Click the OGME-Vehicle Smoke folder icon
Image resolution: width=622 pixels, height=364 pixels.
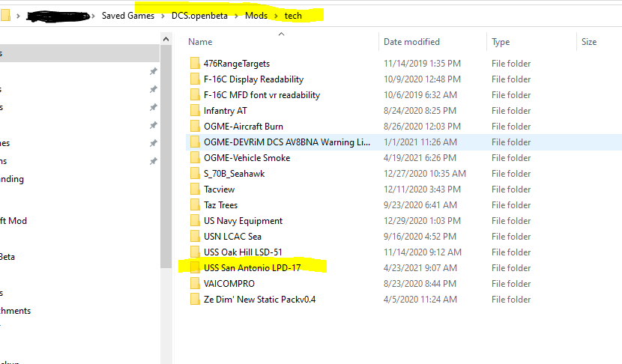pos(195,157)
